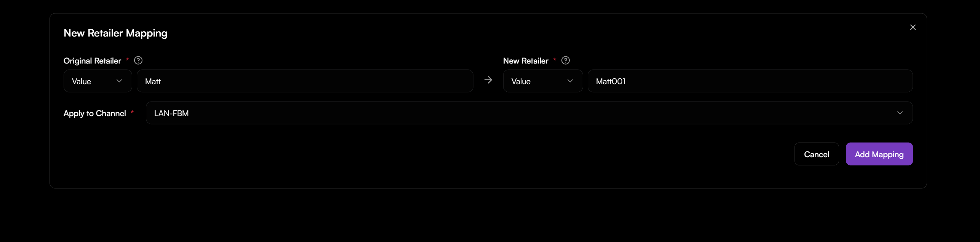Click chevron in New Retailer Value selector

[x=570, y=81]
